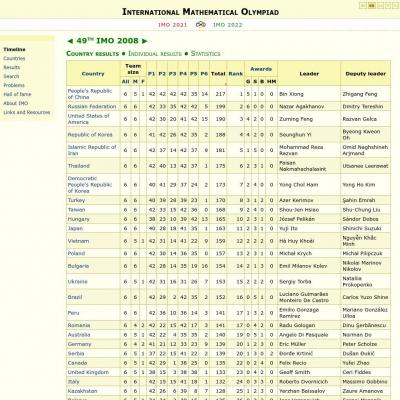Image resolution: width=400 pixels, height=400 pixels.
Task: Go to next IMO with right arrow
Action: click(145, 41)
